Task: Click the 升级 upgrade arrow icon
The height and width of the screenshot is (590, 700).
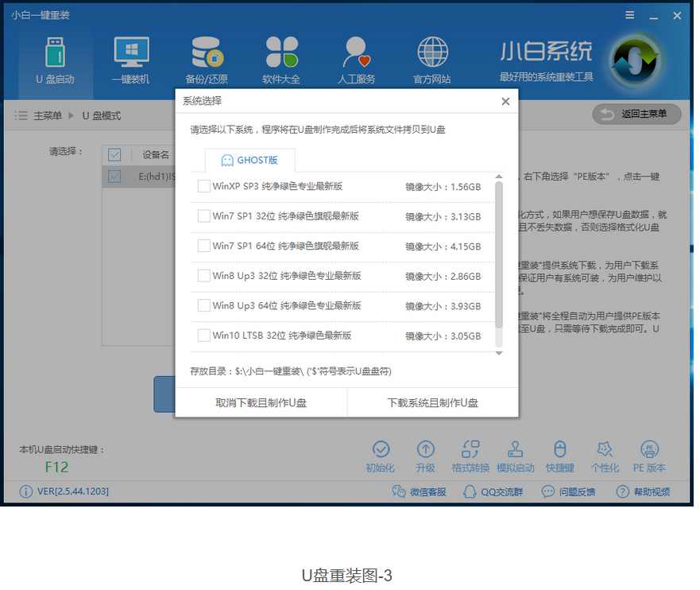Action: [425, 451]
